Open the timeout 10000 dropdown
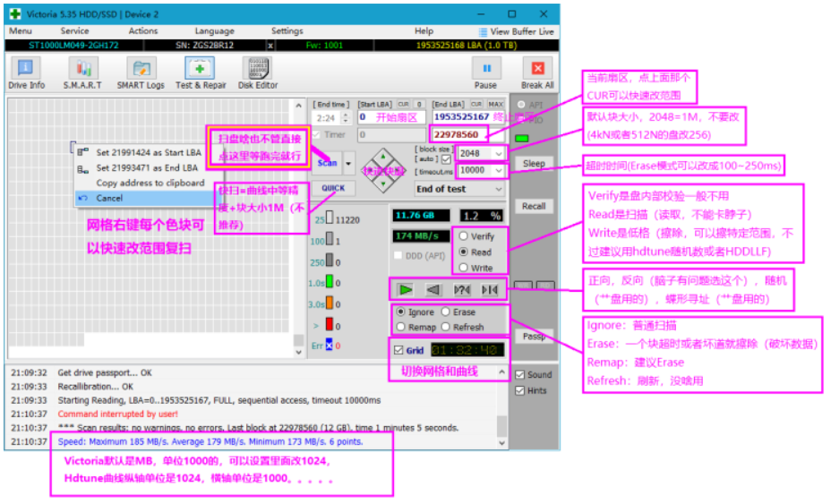Viewport: 831px width, 504px height. click(x=498, y=170)
